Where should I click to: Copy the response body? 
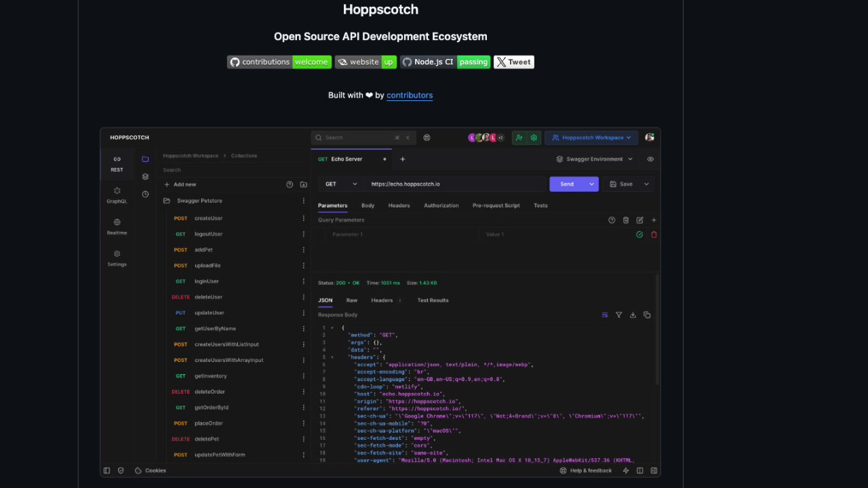click(x=646, y=314)
